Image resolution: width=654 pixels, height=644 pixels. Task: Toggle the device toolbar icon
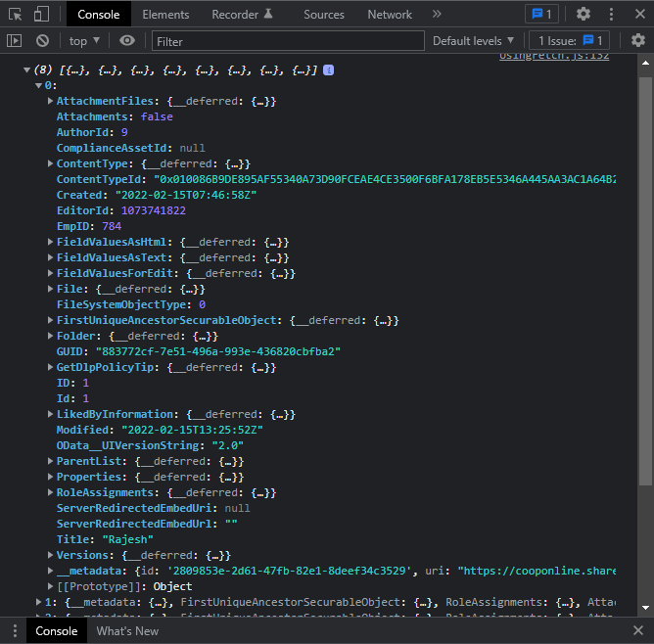click(41, 14)
